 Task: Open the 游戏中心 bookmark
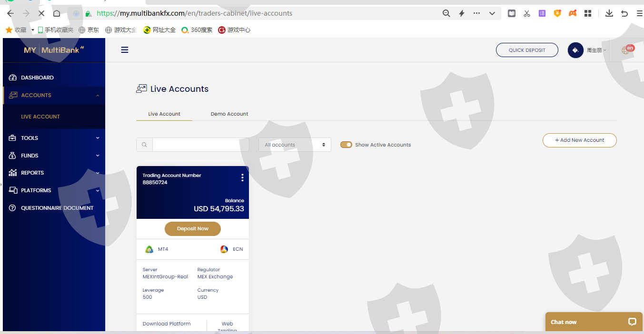point(234,30)
